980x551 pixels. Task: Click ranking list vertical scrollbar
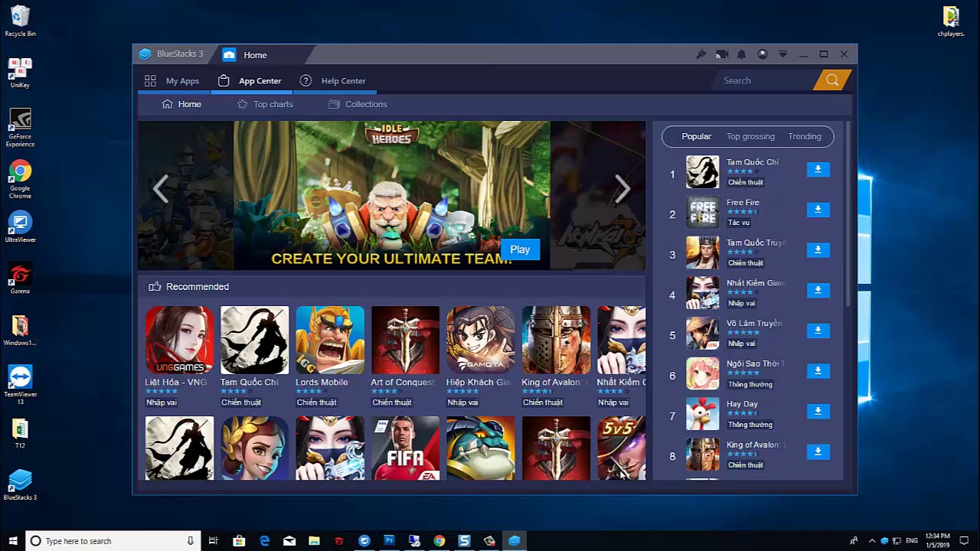pos(847,214)
